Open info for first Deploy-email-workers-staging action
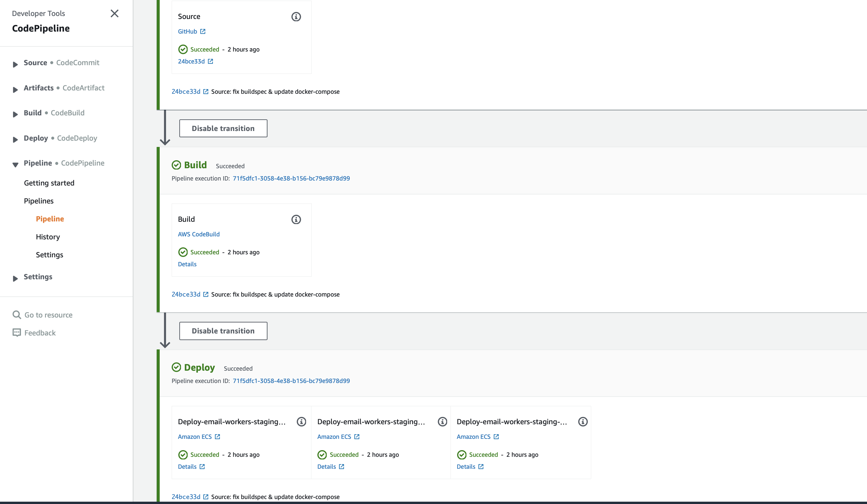The width and height of the screenshot is (867, 504). click(x=301, y=422)
